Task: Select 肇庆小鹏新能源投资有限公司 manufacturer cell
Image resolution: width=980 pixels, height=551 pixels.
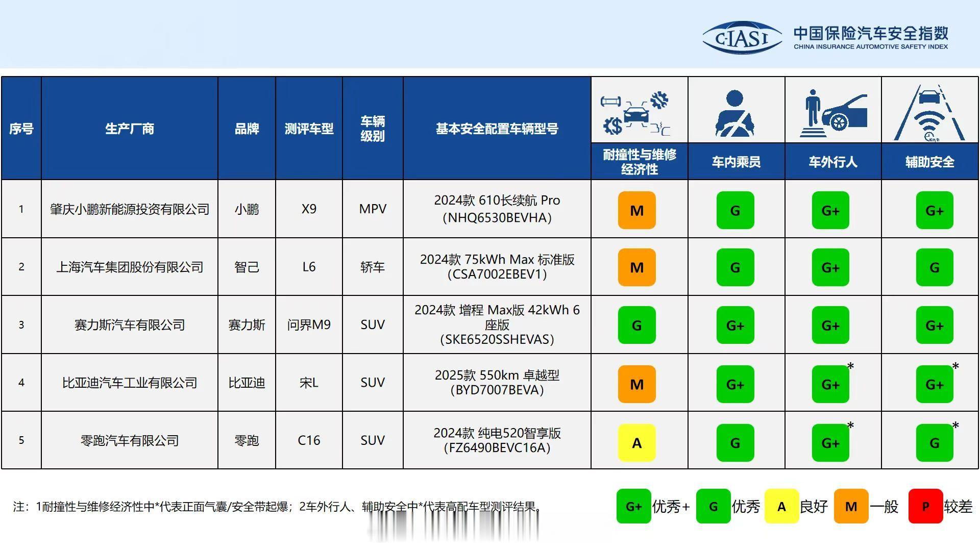Action: tap(130, 209)
